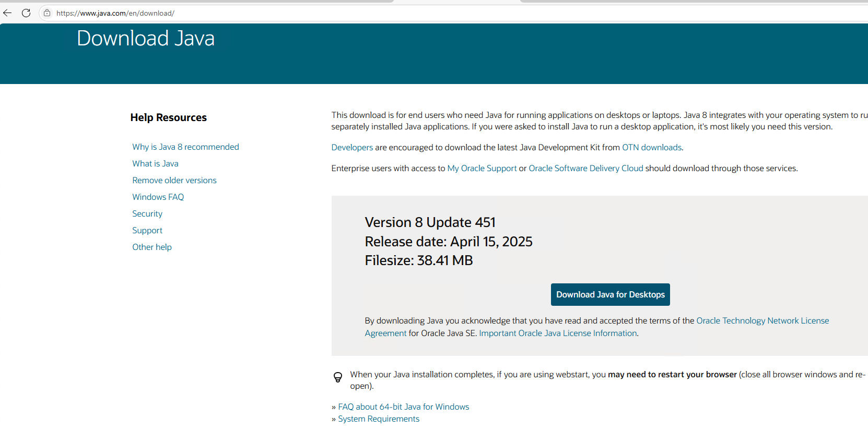Follow the Developers link
Viewport: 868px width, 430px height.
(x=352, y=148)
